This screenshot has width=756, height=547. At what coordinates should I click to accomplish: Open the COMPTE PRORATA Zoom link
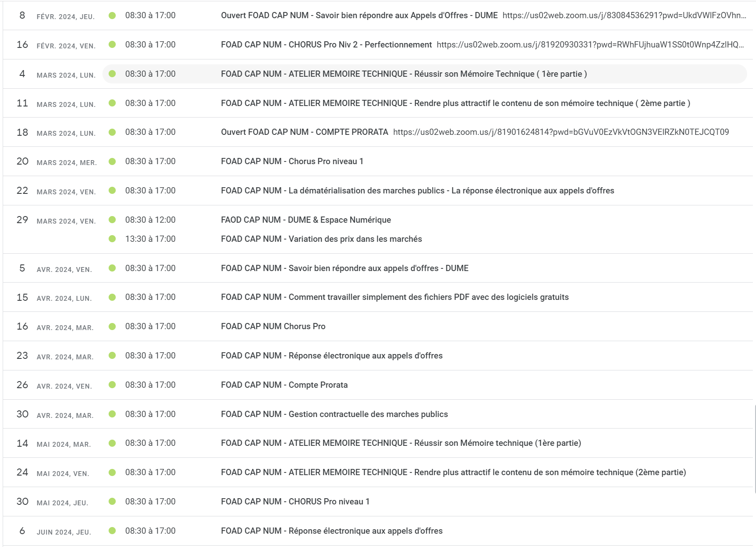point(561,132)
